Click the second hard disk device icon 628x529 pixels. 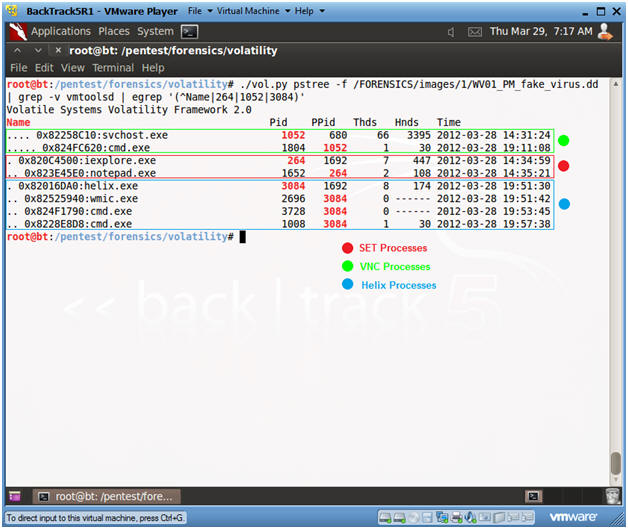pyautogui.click(x=399, y=518)
